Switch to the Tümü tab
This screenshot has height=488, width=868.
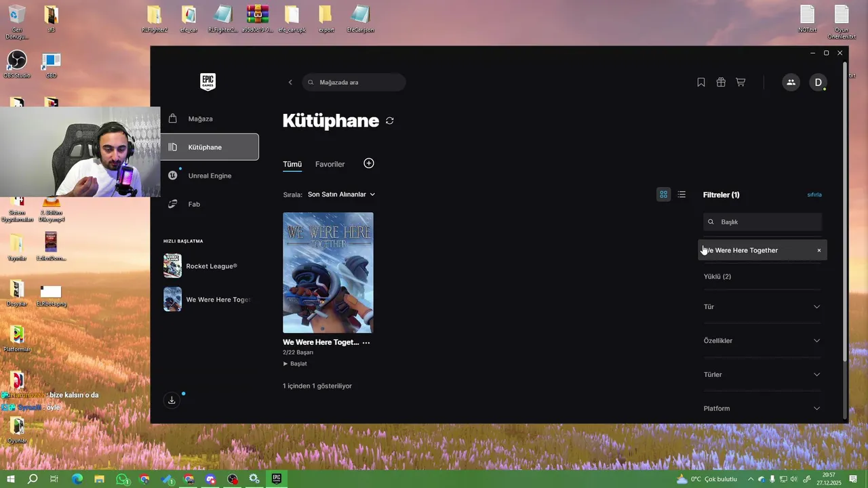292,164
